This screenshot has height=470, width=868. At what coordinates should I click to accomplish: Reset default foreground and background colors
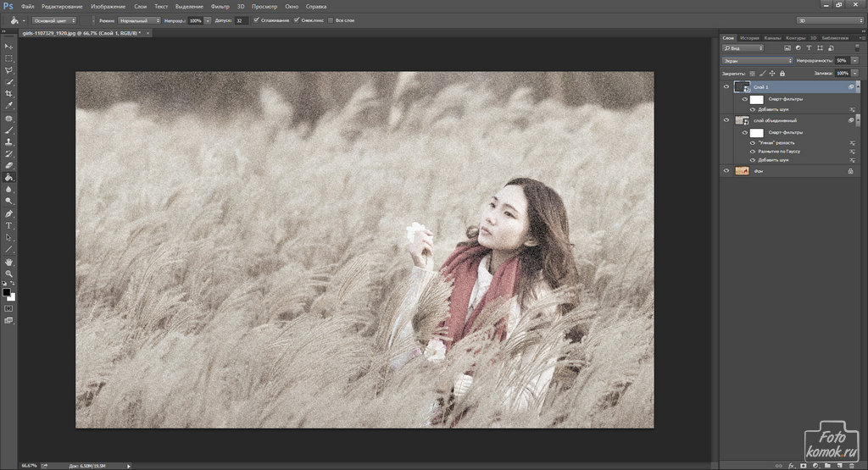(5, 283)
